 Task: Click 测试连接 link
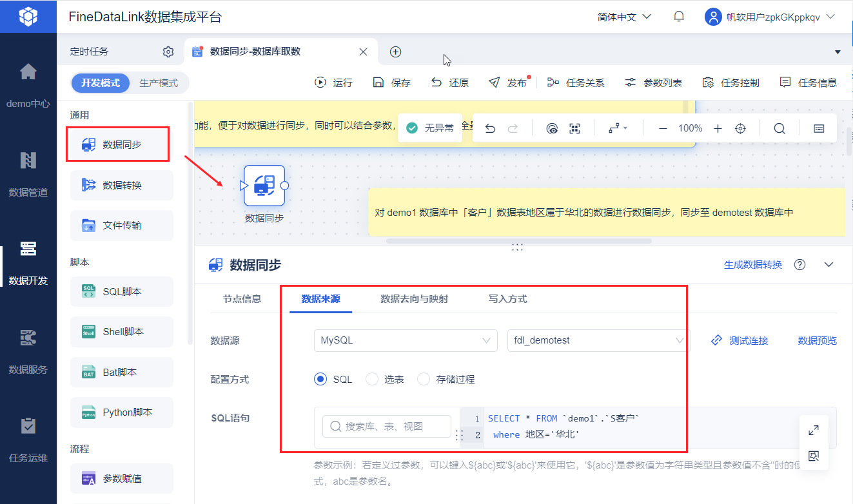click(740, 340)
